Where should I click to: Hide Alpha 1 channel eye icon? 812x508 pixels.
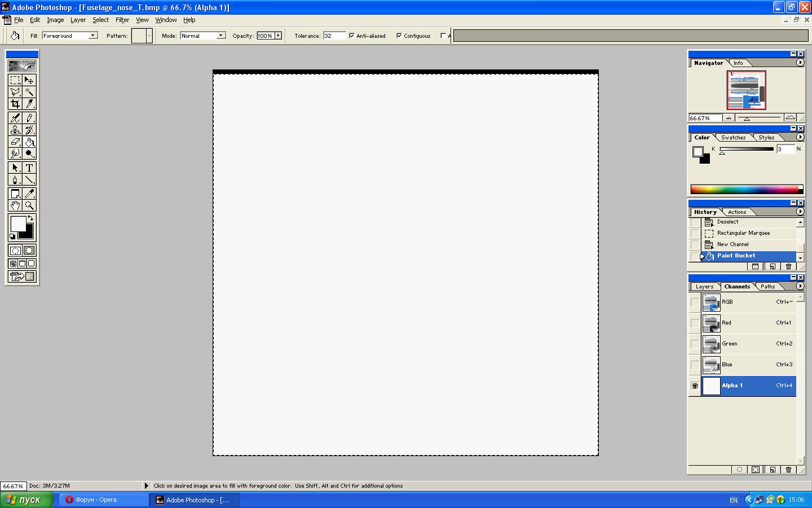point(695,386)
